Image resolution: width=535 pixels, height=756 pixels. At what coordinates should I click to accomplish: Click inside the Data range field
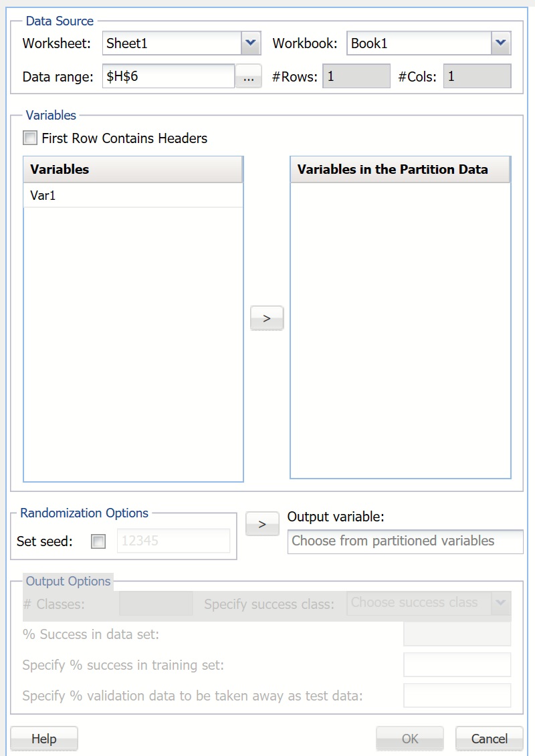(167, 76)
